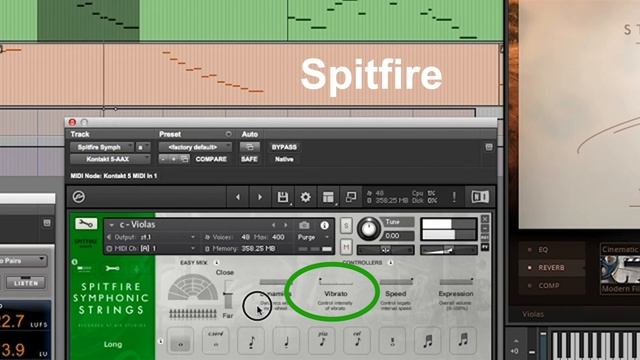This screenshot has height=360, width=640.
Task: Click next preset plus button
Action: coord(173,159)
